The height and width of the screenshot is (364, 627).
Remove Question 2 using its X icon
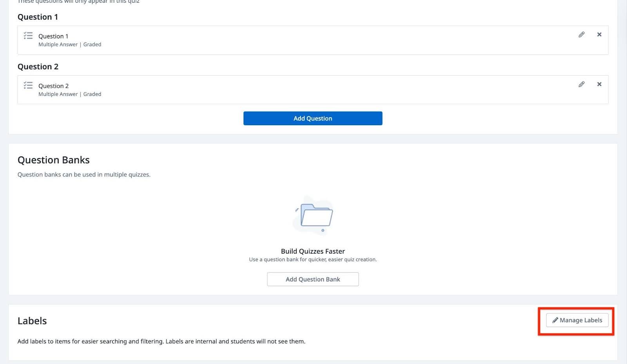(600, 84)
